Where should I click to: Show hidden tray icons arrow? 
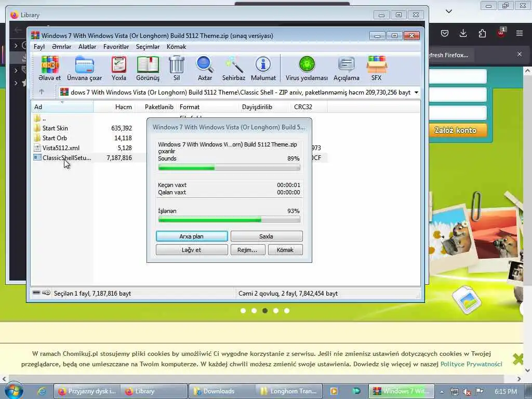pyautogui.click(x=442, y=392)
